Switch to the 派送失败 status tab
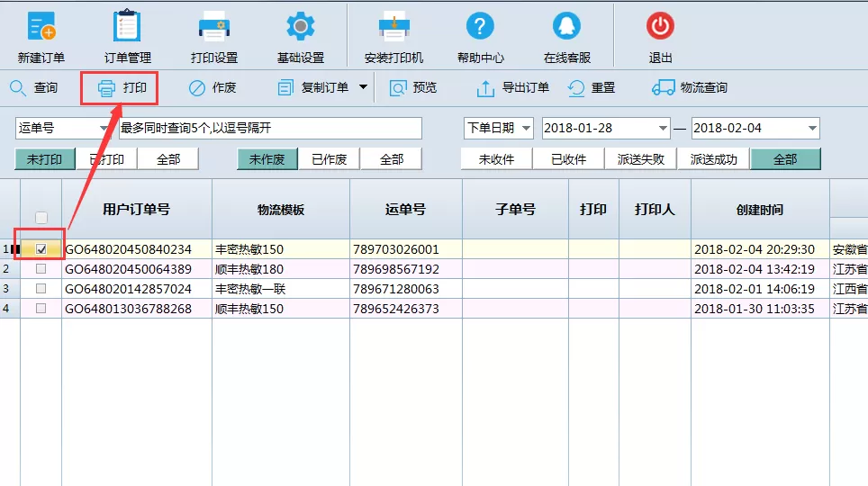Viewport: 868px width, 486px height. (x=640, y=159)
